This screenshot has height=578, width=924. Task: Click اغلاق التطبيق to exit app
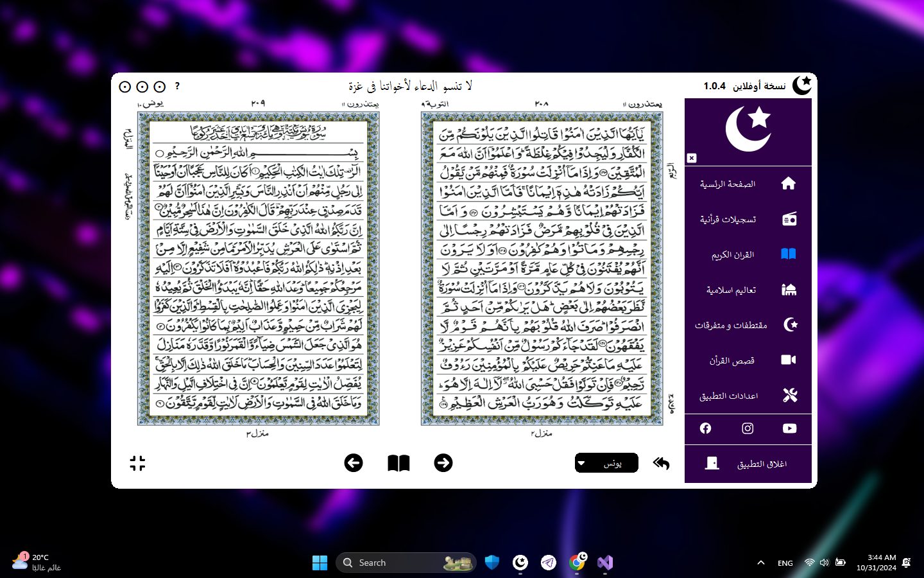click(x=748, y=464)
